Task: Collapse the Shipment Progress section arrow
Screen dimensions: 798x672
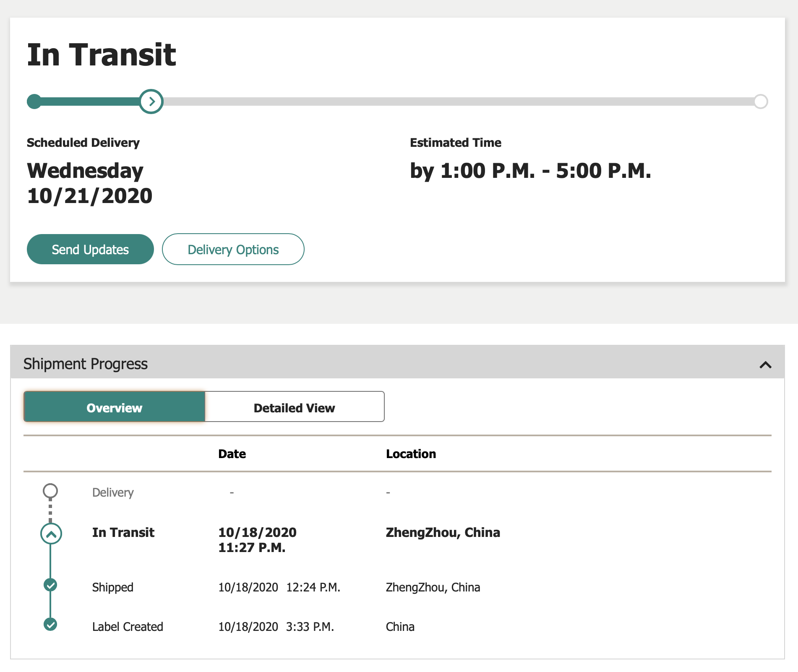Action: 765,365
